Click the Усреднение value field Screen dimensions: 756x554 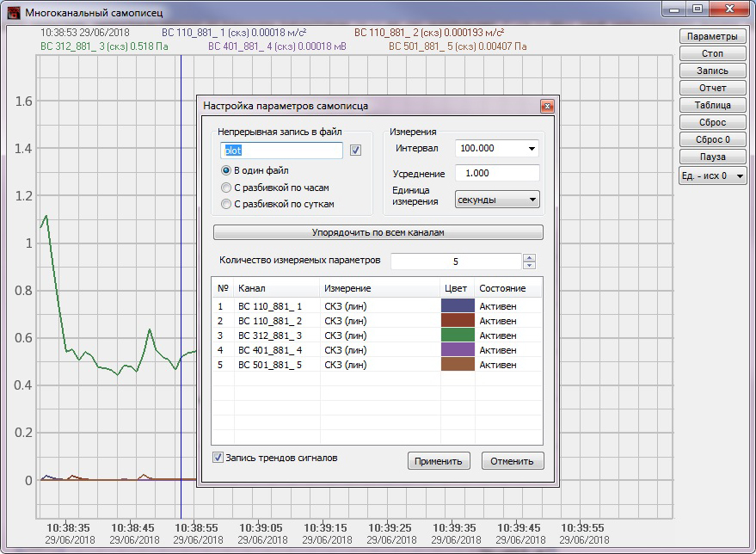pyautogui.click(x=497, y=173)
